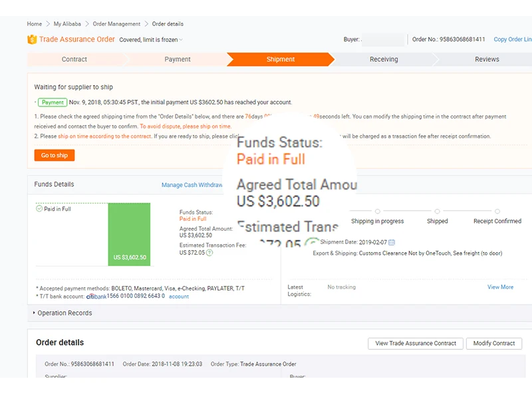Click the Order No.: 95863068681411 header text
The height and width of the screenshot is (393, 532).
448,39
